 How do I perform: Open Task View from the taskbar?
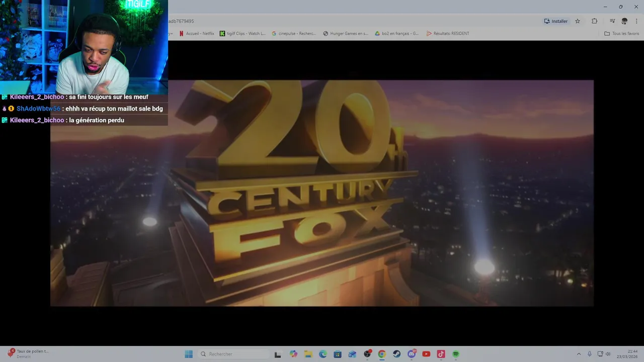click(278, 354)
